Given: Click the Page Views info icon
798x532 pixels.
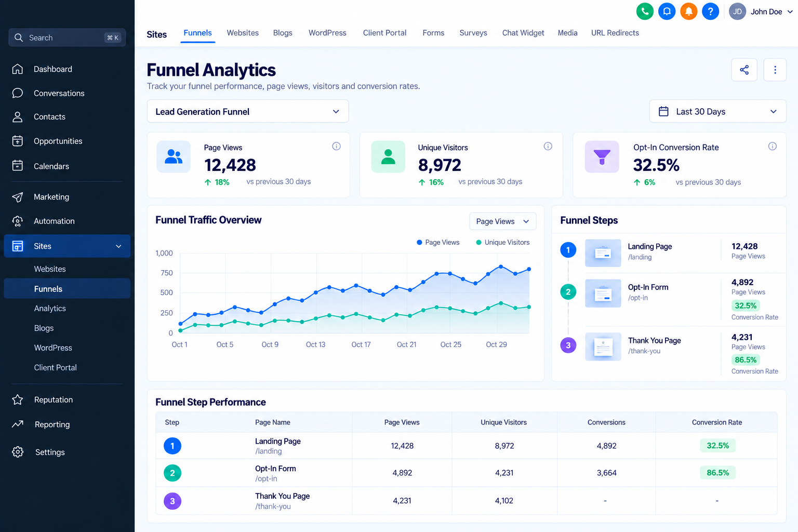Looking at the screenshot, I should tap(337, 146).
